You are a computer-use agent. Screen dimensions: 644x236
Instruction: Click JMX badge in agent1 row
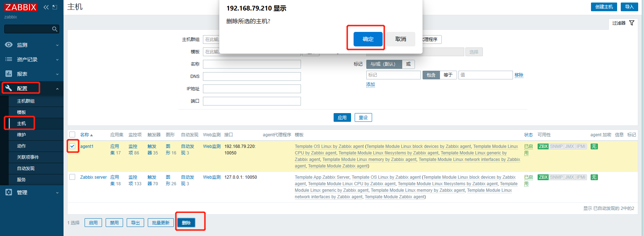[x=570, y=146]
